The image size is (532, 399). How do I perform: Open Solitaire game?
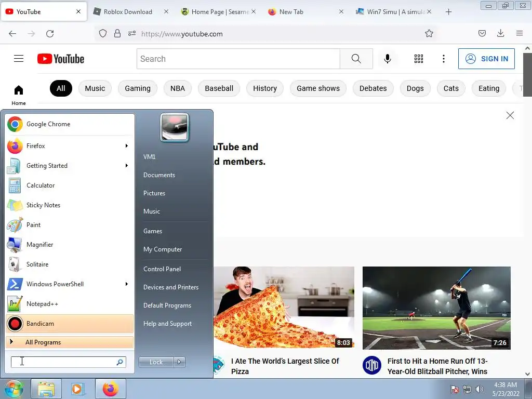70,264
